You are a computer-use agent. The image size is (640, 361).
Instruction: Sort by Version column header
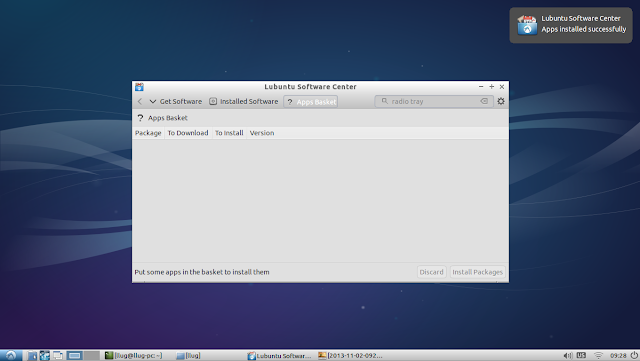click(x=262, y=133)
